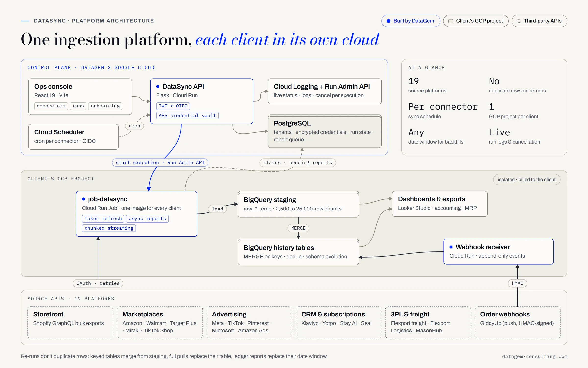Open the Dashboards & exports box
588x368 pixels.
pyautogui.click(x=440, y=204)
